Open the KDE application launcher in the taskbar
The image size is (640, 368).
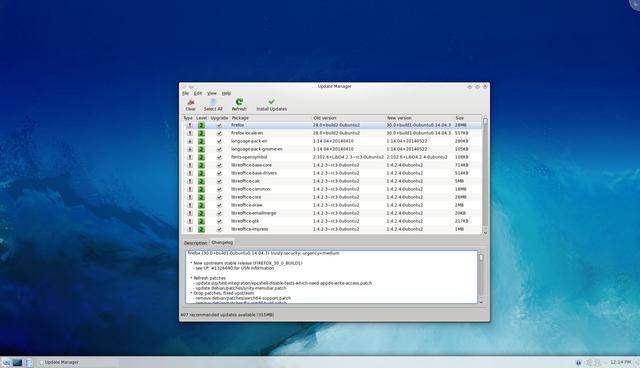[x=6, y=362]
